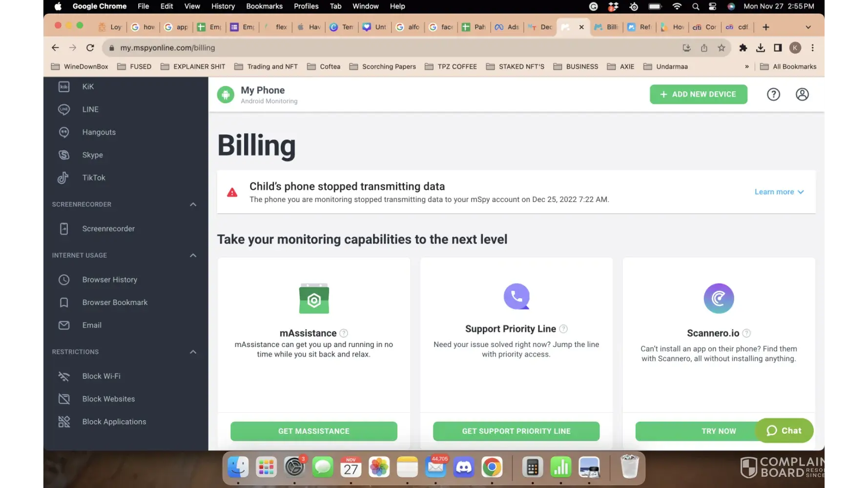Open the Chat support widget
Screen dimensions: 868x488
point(784,430)
